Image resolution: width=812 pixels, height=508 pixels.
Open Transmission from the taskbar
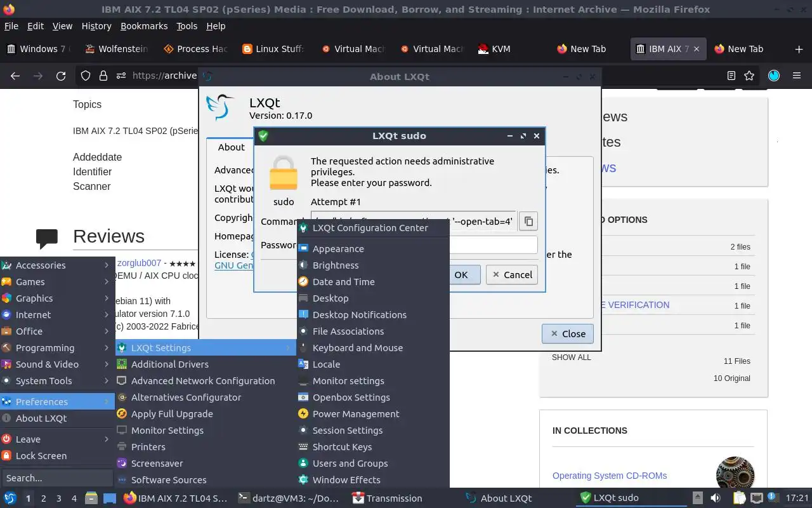[x=387, y=498]
